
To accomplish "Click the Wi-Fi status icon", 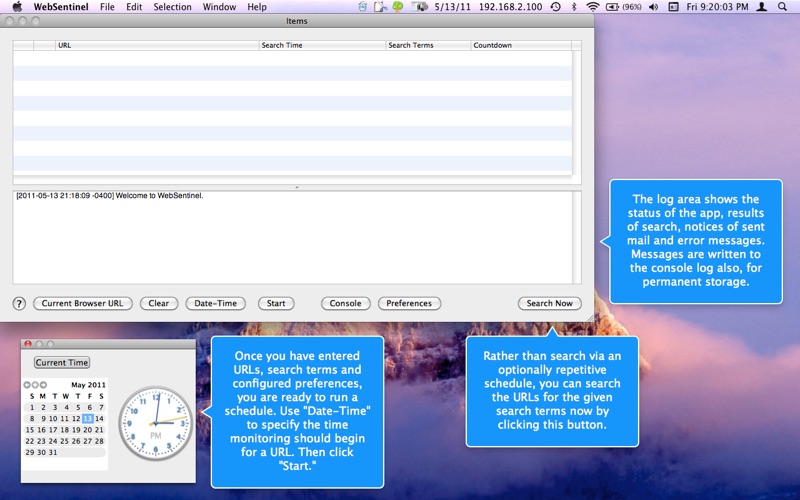I will click(592, 7).
